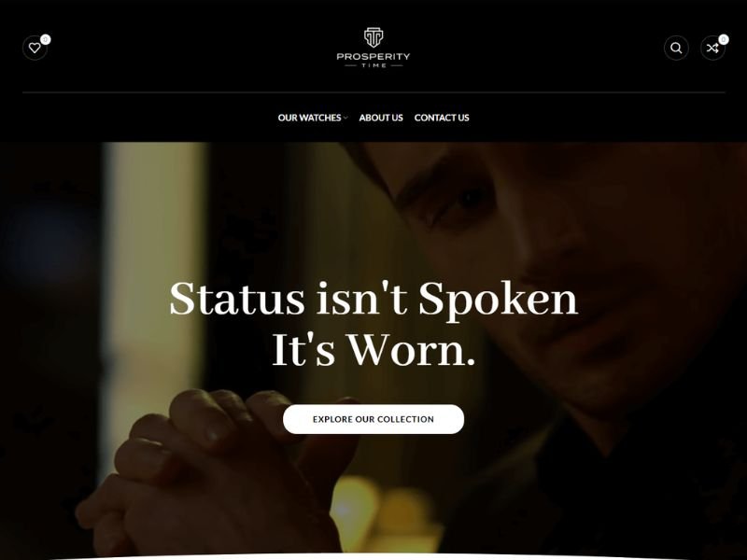
Task: Open the search magnifier icon
Action: (x=676, y=48)
